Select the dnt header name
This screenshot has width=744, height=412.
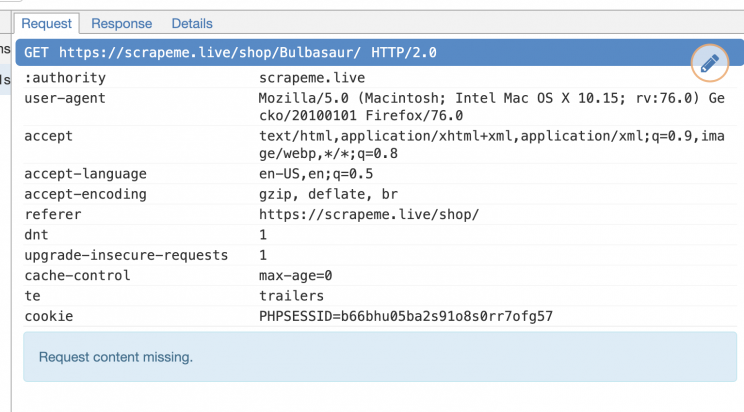(x=36, y=235)
